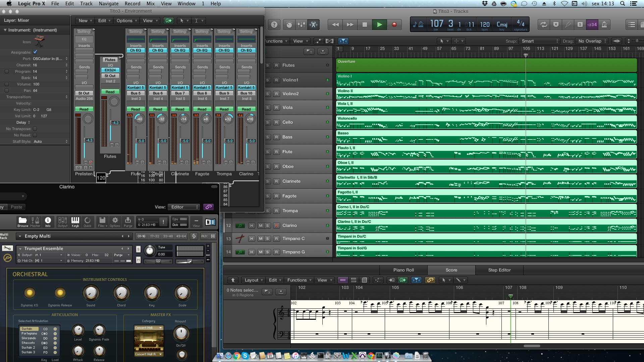Open Kontakt Master editor

coord(35,222)
